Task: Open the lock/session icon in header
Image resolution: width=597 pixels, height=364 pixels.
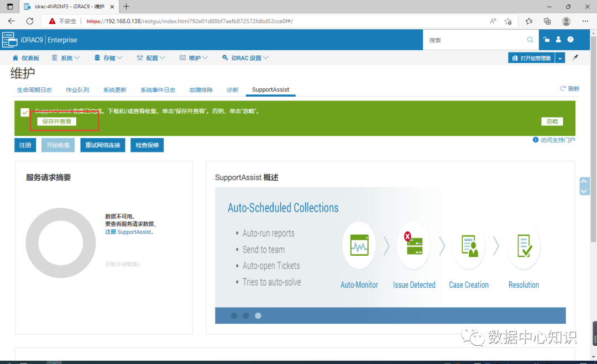Action: click(x=546, y=40)
